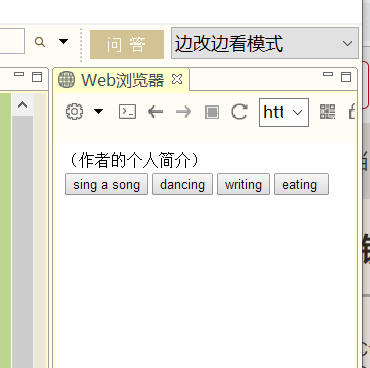Open the browser console icon
370x368 pixels.
pos(127,112)
